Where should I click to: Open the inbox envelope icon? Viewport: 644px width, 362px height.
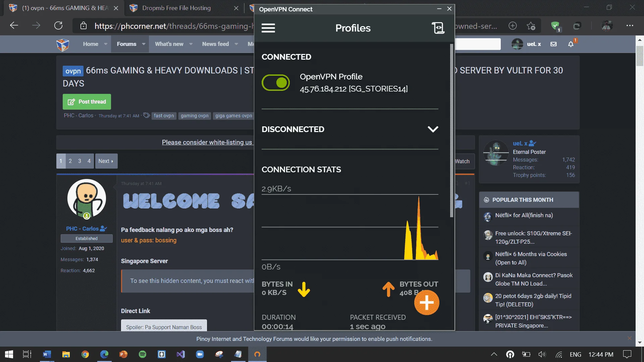pyautogui.click(x=553, y=44)
